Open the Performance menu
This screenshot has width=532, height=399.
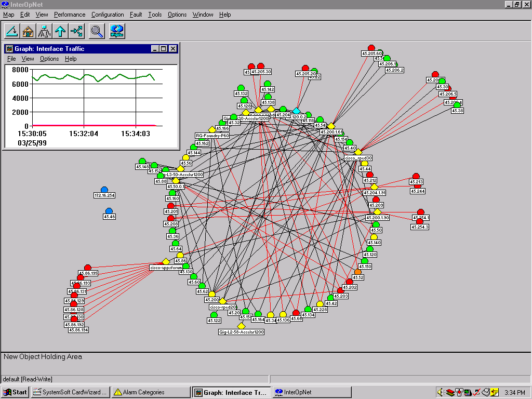pyautogui.click(x=69, y=15)
